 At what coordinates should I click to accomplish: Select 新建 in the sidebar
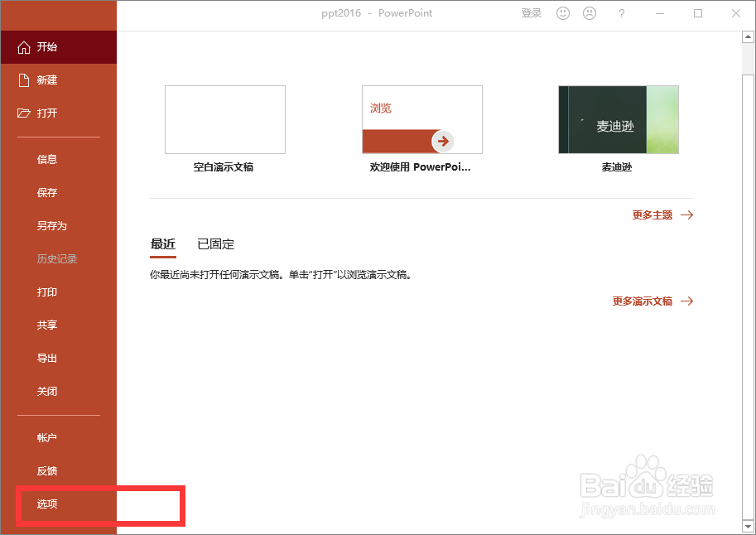point(58,80)
